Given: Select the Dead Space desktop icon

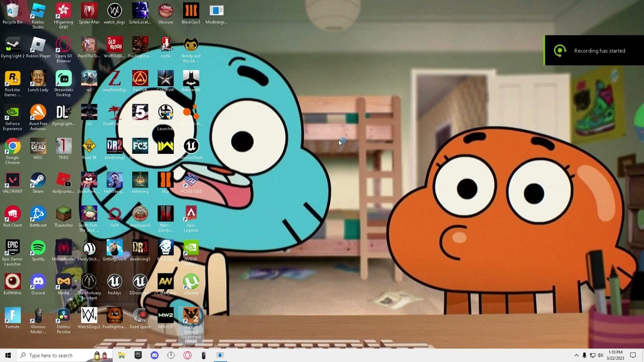Looking at the screenshot, I should pyautogui.click(x=140, y=318).
